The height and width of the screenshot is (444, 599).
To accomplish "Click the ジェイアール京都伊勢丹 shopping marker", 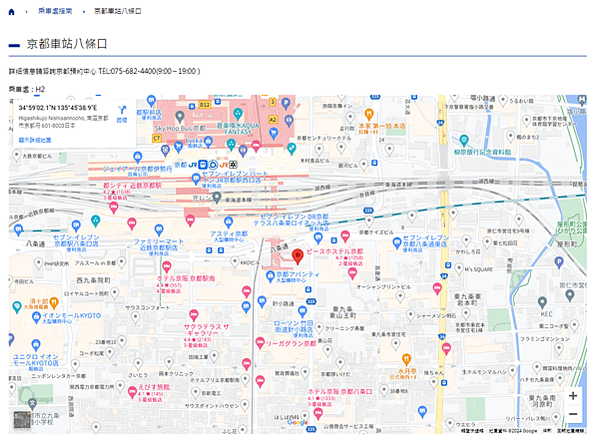I will tap(138, 157).
